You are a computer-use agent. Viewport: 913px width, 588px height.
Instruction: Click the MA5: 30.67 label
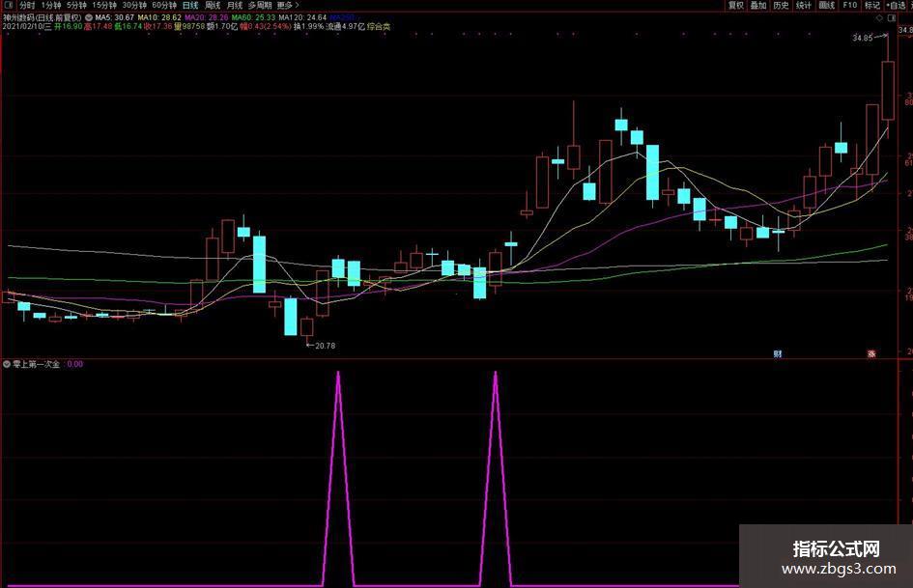(x=114, y=18)
